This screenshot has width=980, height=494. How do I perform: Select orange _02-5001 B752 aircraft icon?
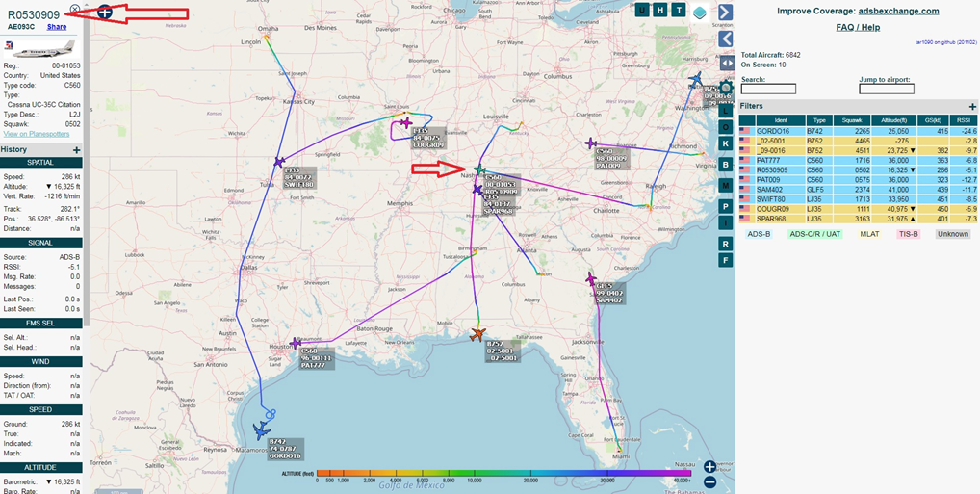(478, 334)
